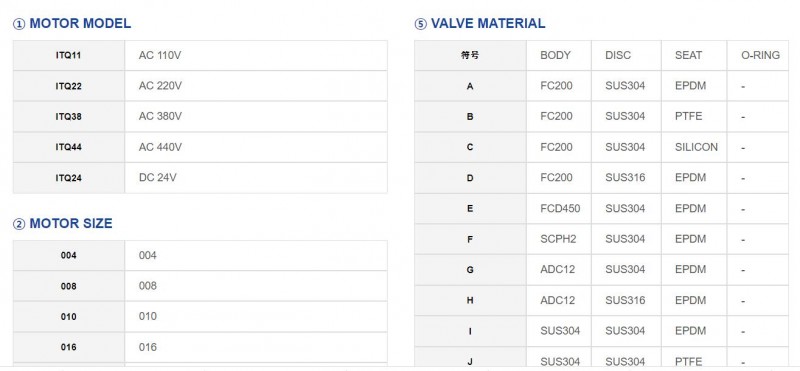
Task: Click the PTFE seat cell in row B
Action: coord(694,117)
